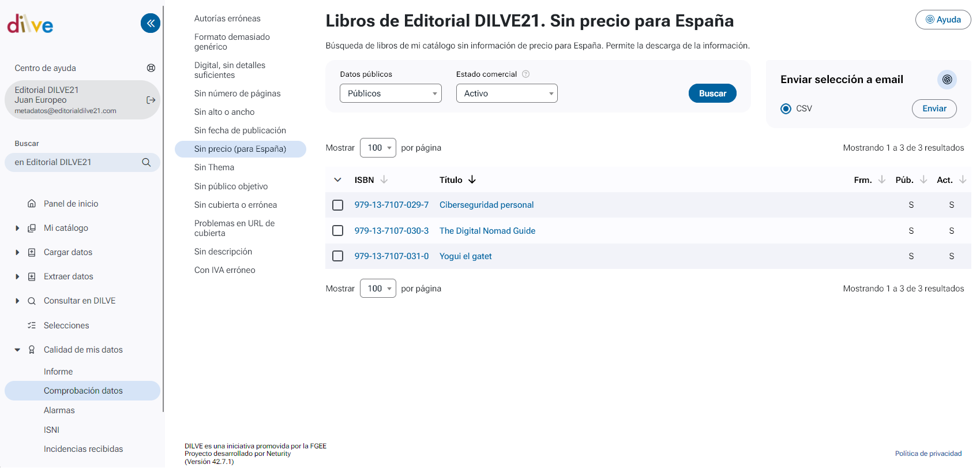Open the Yogui el gatet title link

tap(465, 256)
